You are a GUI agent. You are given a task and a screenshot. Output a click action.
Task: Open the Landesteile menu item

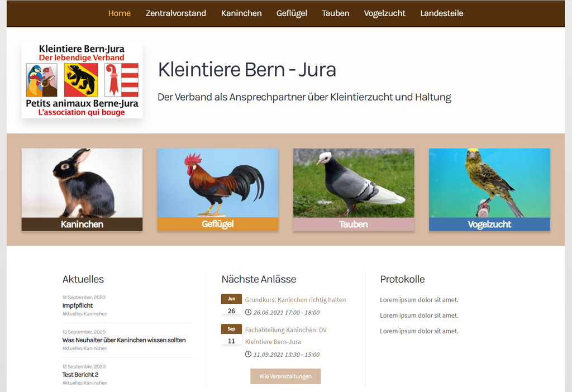(x=441, y=13)
